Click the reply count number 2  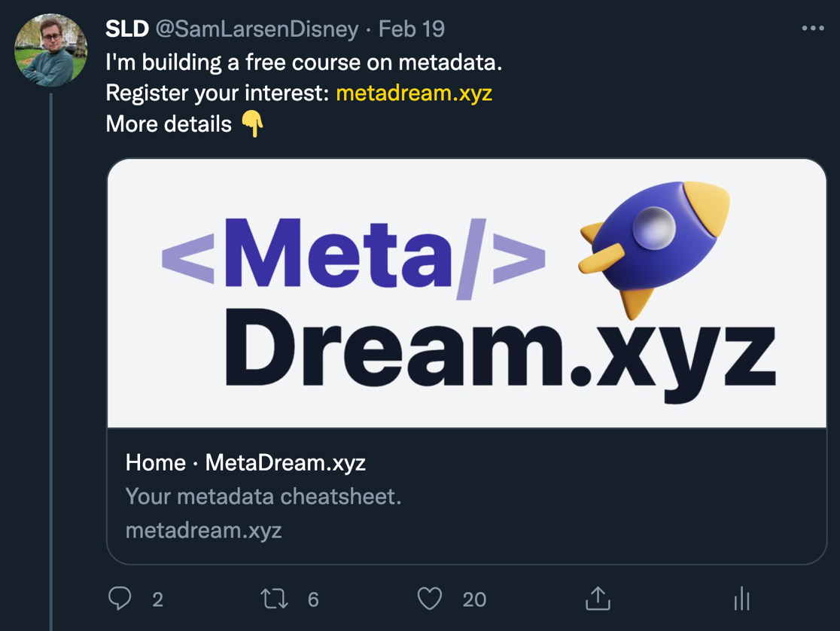[157, 599]
